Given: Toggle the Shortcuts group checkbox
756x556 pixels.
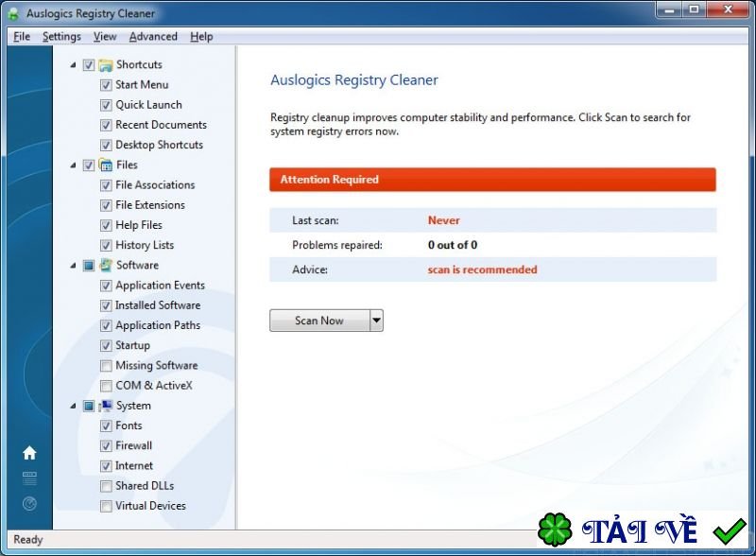Looking at the screenshot, I should click(x=89, y=64).
